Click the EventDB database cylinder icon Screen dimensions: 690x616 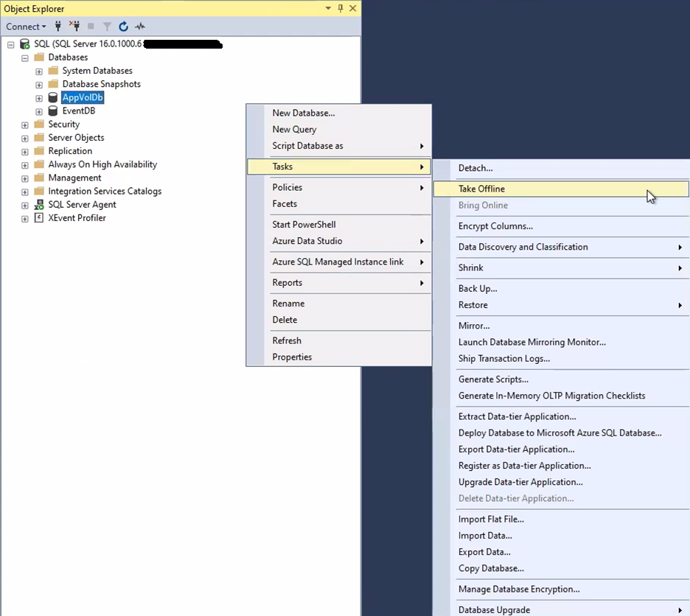click(x=52, y=111)
